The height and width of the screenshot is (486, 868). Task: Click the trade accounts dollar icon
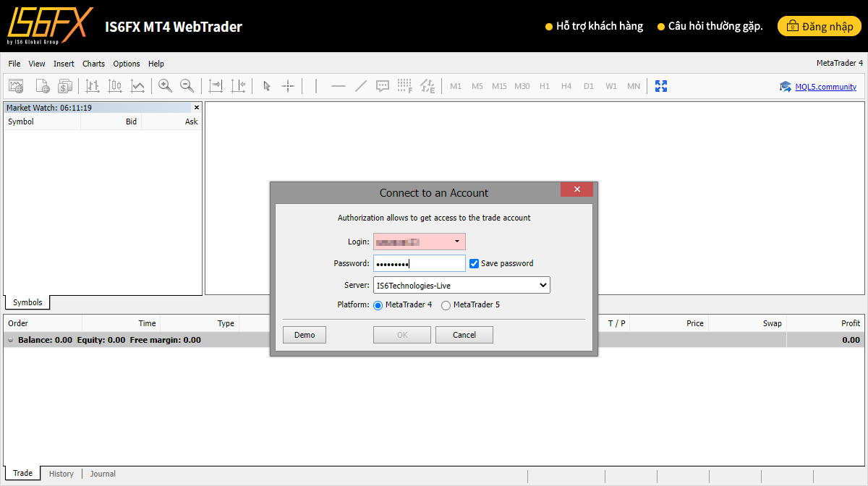pyautogui.click(x=65, y=86)
